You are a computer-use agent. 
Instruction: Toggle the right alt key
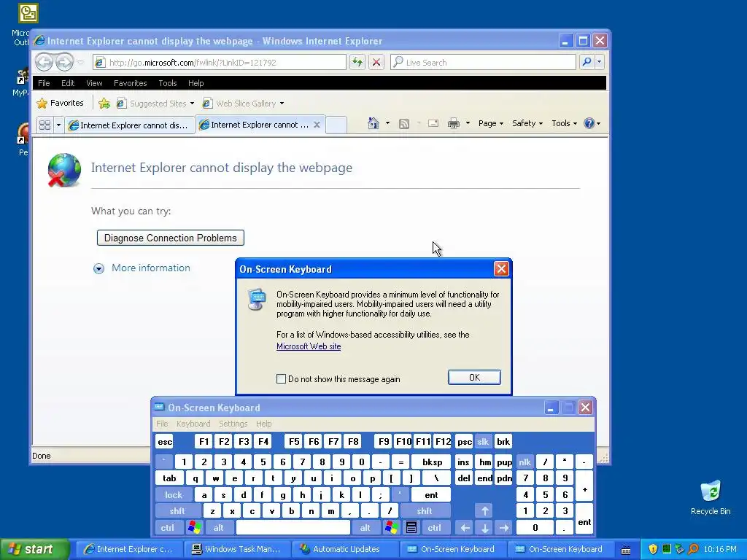[365, 528]
